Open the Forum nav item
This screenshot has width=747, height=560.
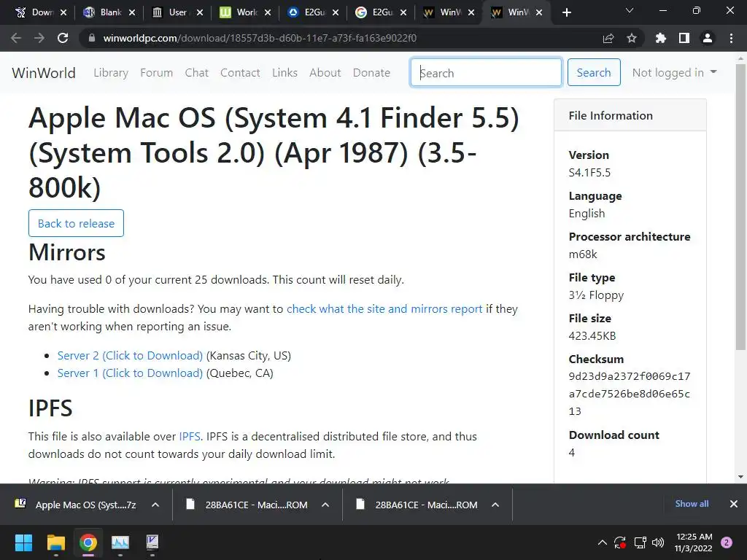click(x=156, y=73)
